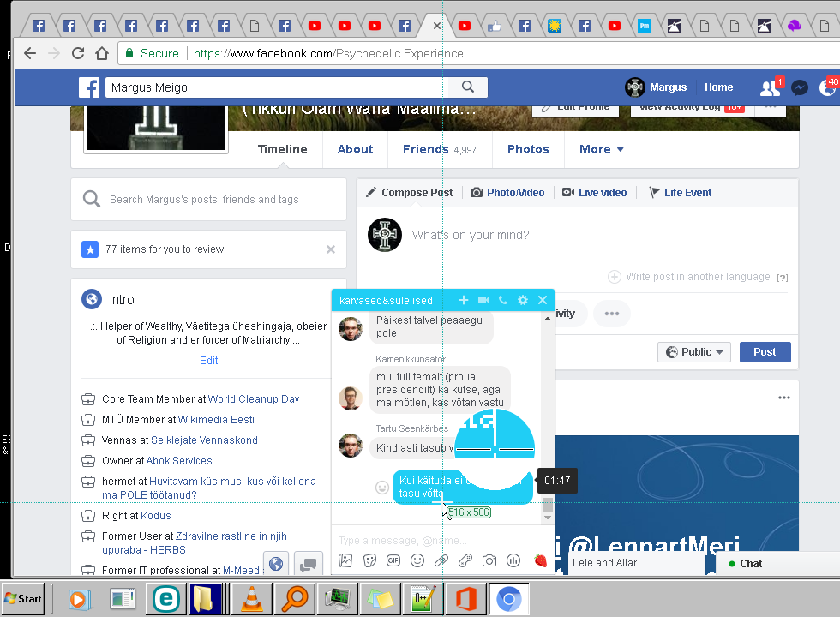Screen dimensions: 840x617
Task: Choose a sticker in chat toolbar
Action: [x=369, y=560]
